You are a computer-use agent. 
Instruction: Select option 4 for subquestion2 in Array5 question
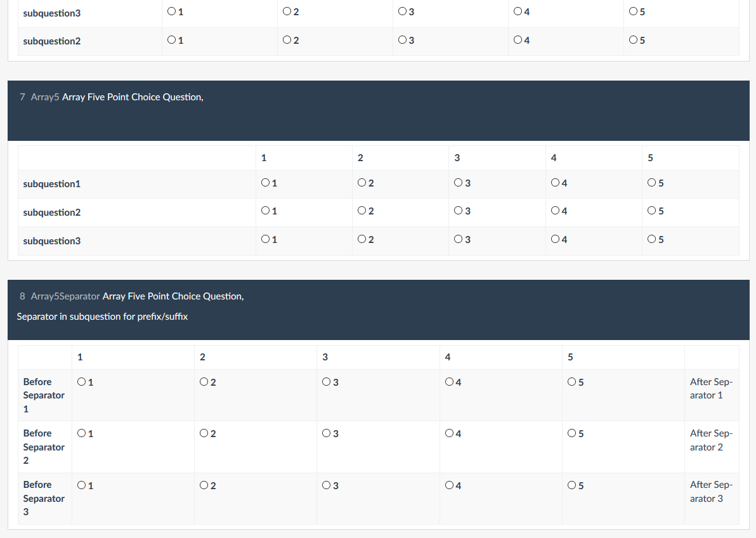[556, 211]
